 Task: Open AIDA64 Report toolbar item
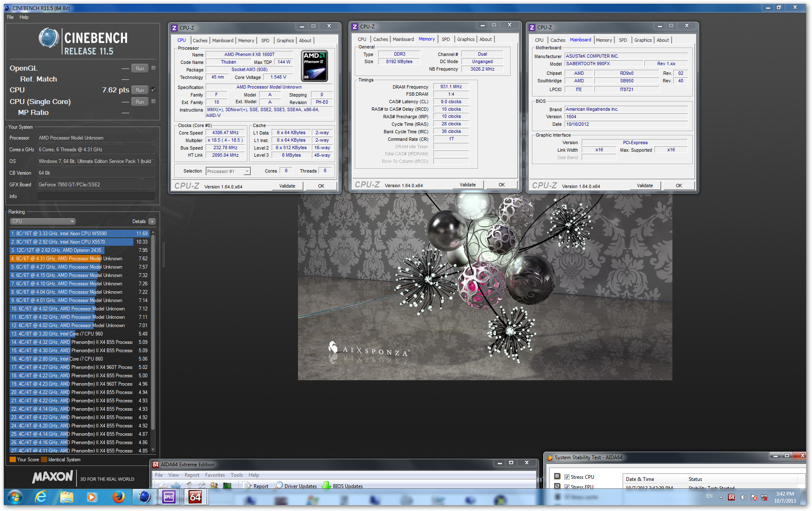click(x=256, y=486)
